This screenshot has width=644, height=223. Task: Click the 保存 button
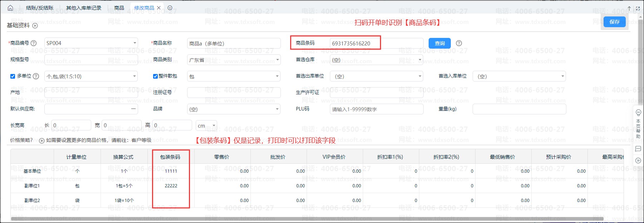coord(614,22)
